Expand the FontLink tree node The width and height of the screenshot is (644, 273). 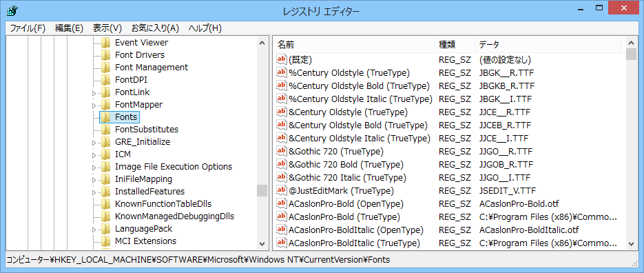[x=94, y=93]
